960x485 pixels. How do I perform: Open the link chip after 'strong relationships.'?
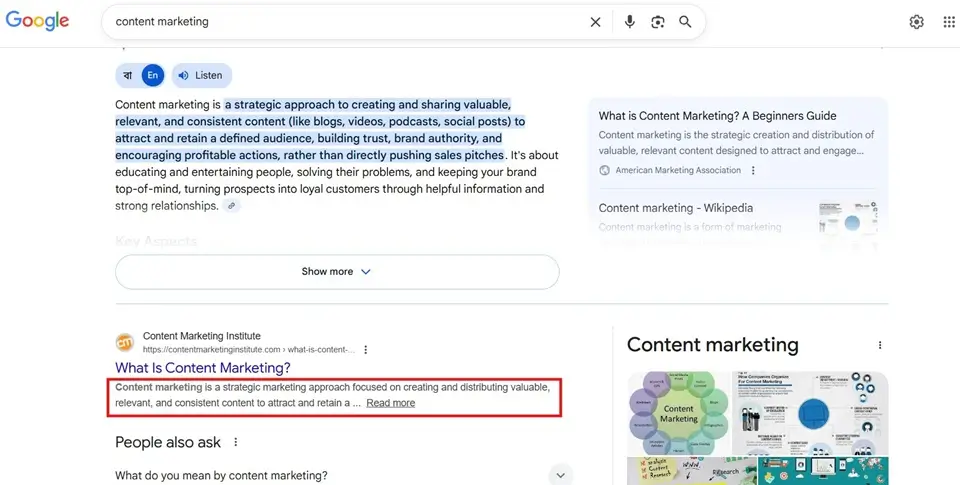(231, 206)
